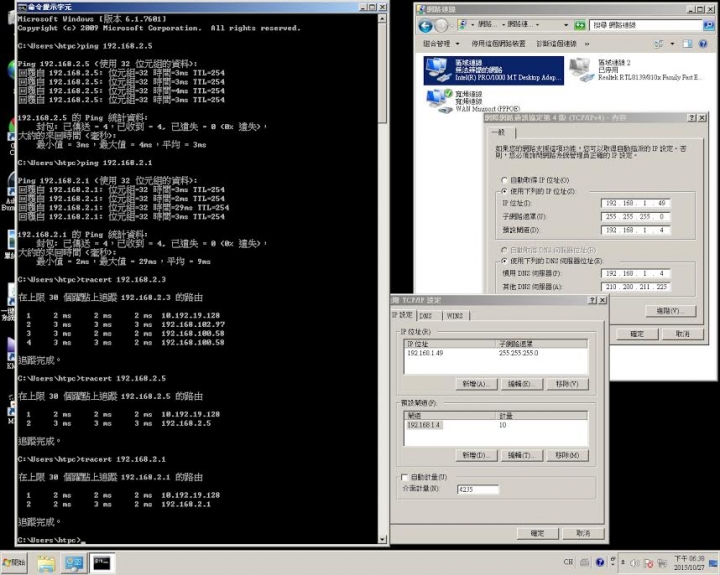The width and height of the screenshot is (720, 575).
Task: Select 自動取得 IP 位址 radio button
Action: 504,180
